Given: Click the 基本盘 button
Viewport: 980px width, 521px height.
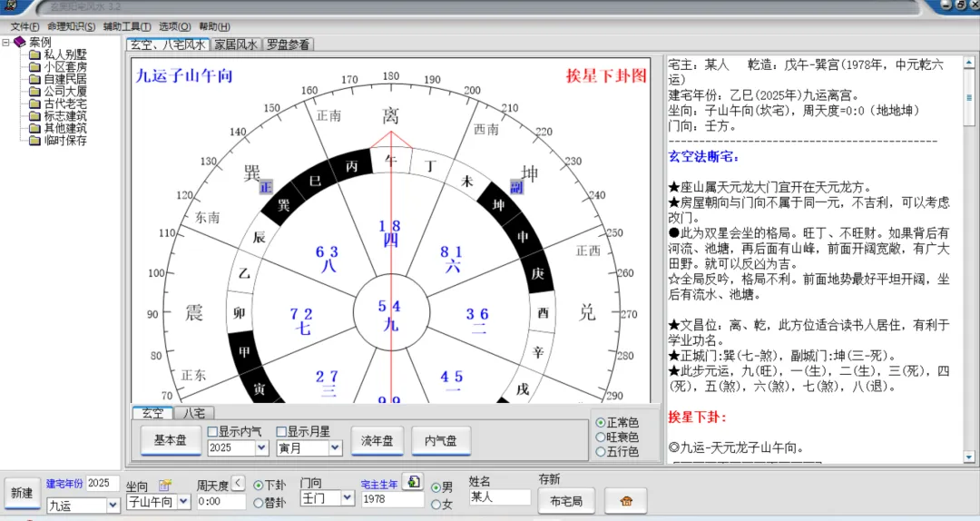Looking at the screenshot, I should click(x=170, y=440).
